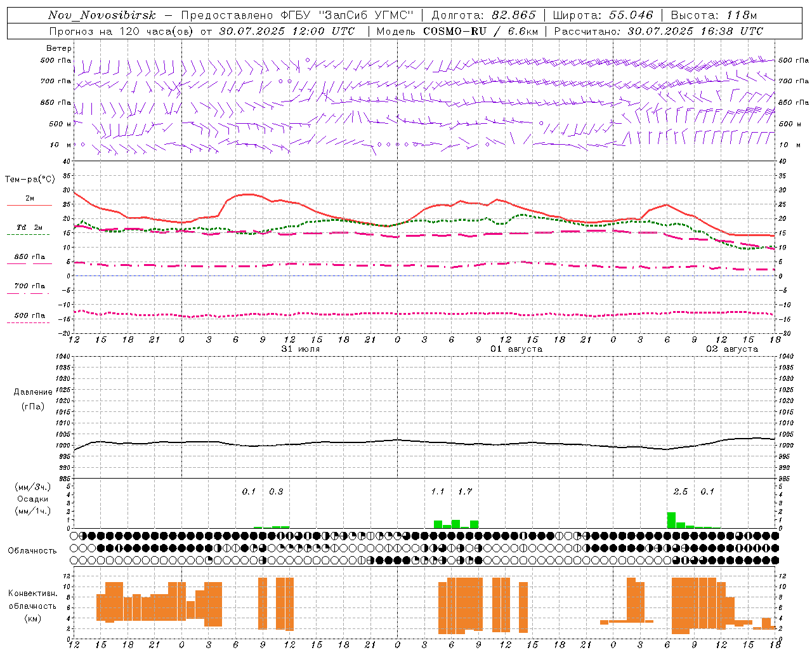Click the (гПа) pressure unit label

(x=33, y=406)
